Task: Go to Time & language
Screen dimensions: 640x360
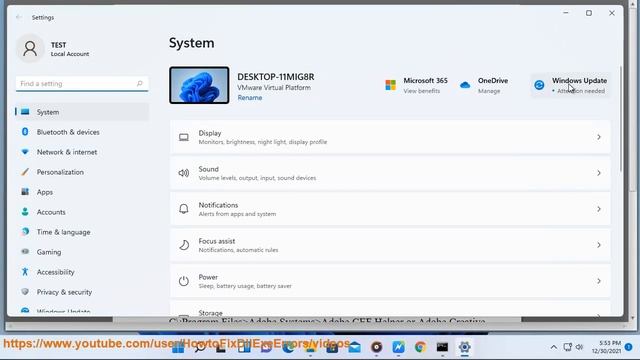Action: click(x=82, y=232)
